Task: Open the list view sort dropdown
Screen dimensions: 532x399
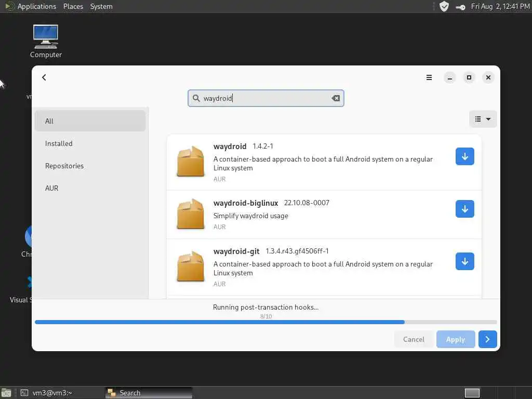Action: [483, 119]
